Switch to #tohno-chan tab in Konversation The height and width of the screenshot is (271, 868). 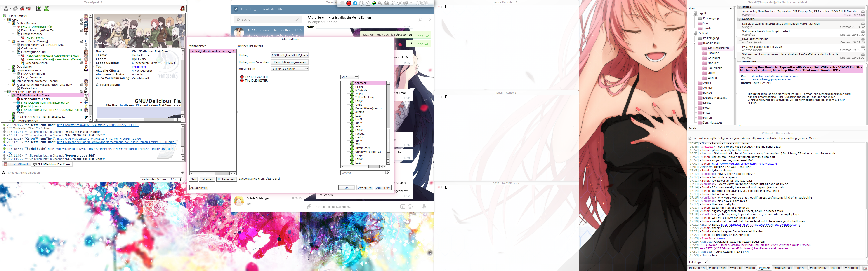pyautogui.click(x=717, y=268)
